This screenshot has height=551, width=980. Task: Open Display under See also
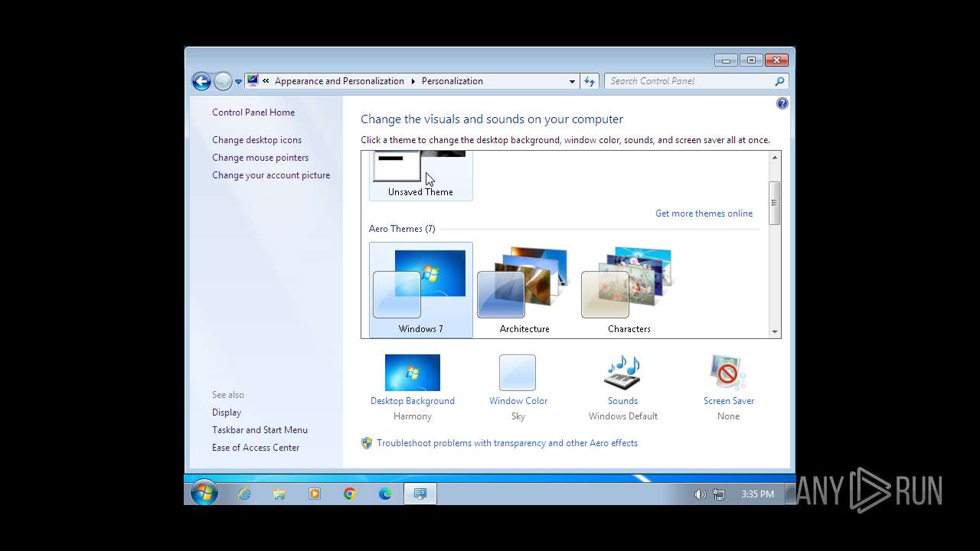227,412
